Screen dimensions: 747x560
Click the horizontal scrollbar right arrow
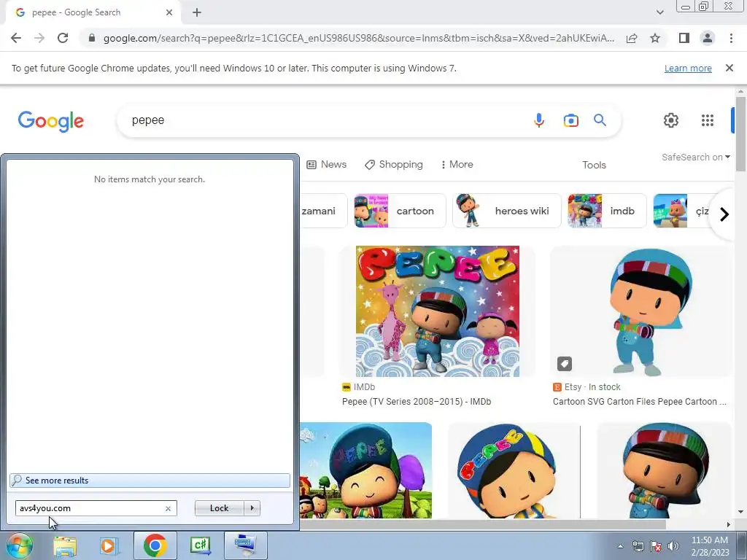coord(728,525)
